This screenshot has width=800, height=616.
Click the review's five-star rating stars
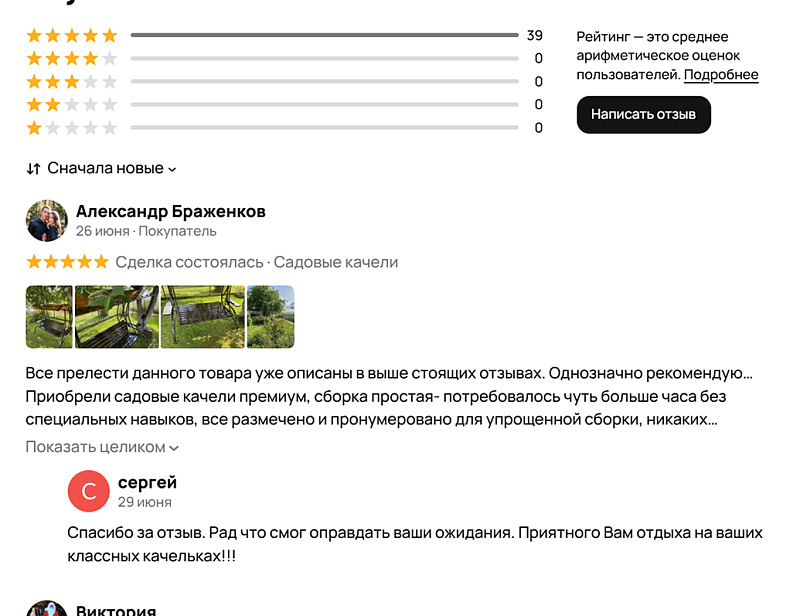pos(68,262)
